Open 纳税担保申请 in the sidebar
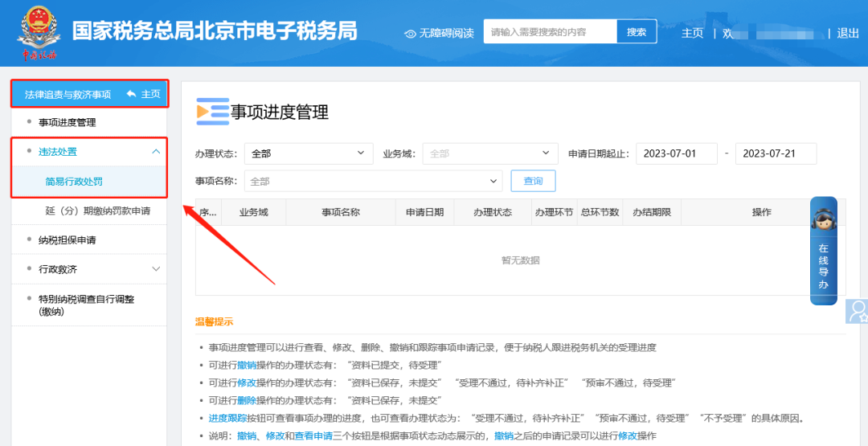 pyautogui.click(x=67, y=239)
